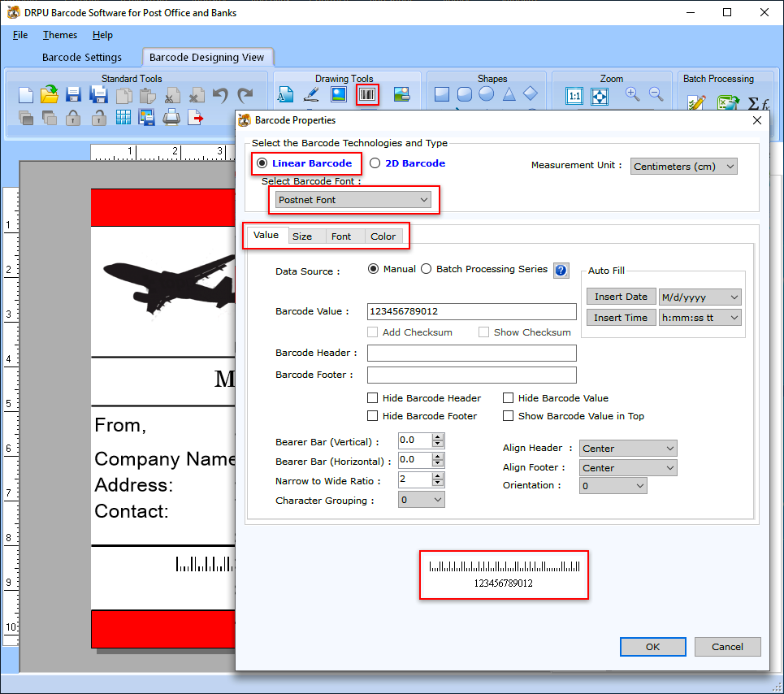Click the Insert Time button
This screenshot has height=694, width=784.
coord(621,318)
